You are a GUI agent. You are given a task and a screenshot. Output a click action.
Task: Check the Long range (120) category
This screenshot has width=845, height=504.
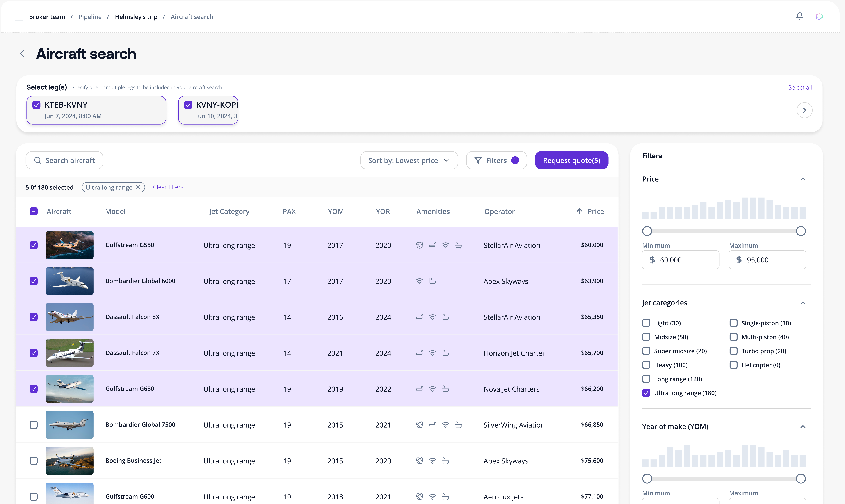tap(646, 379)
